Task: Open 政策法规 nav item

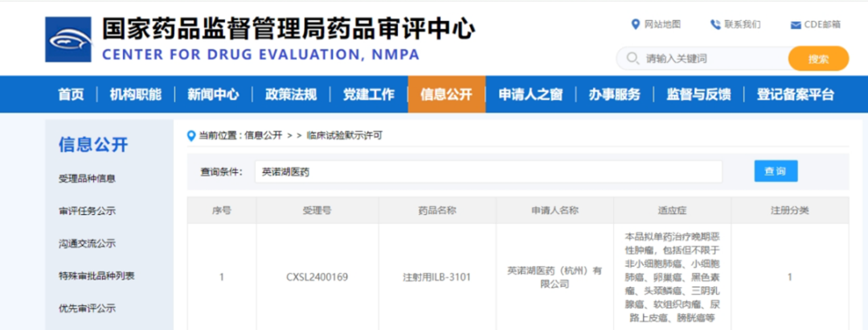Action: tap(291, 94)
